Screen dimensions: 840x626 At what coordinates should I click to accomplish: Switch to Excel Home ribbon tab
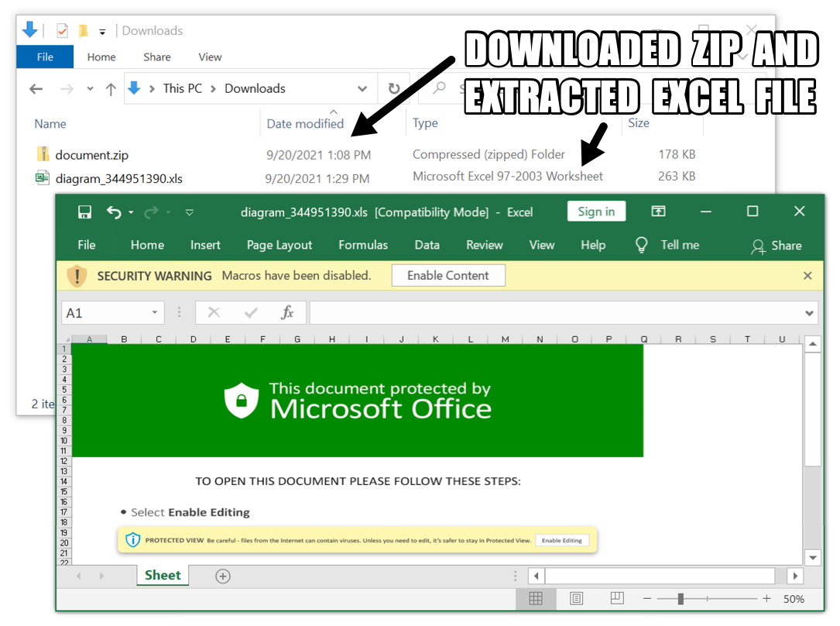(x=147, y=245)
